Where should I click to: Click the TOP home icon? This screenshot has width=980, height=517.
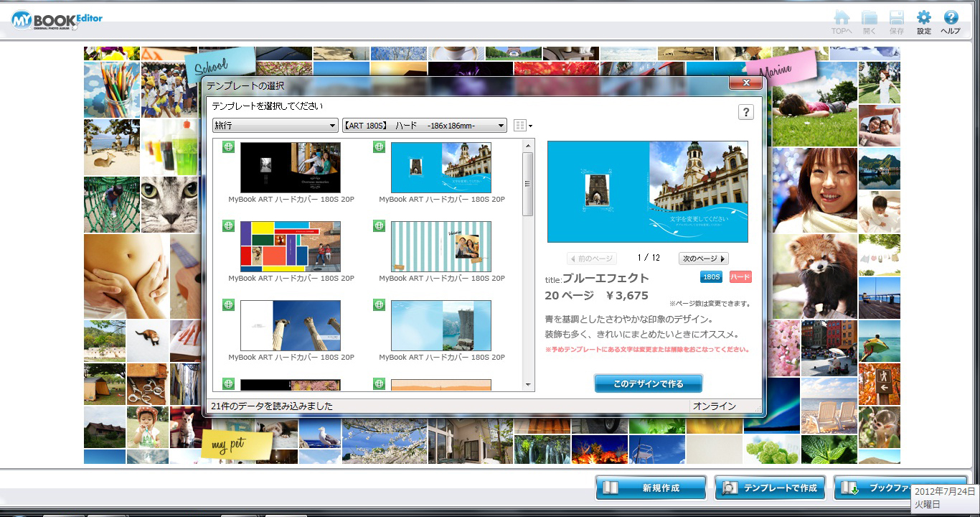[x=842, y=19]
